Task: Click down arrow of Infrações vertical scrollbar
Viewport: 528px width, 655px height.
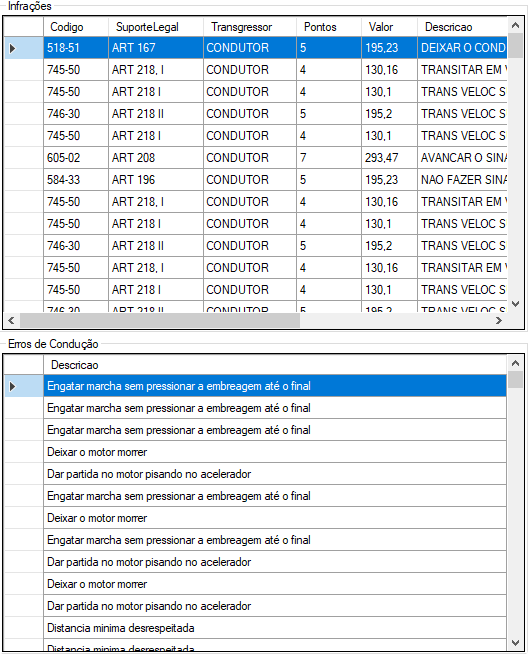Action: pos(515,304)
